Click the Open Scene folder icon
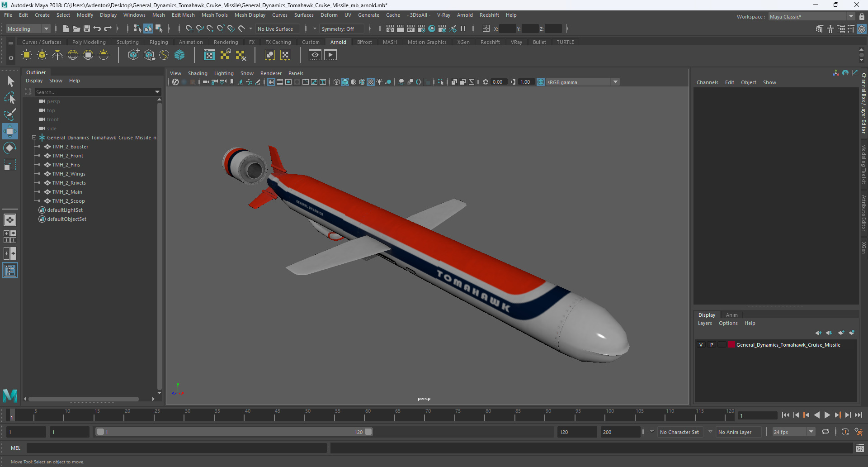This screenshot has width=868, height=467. [76, 29]
